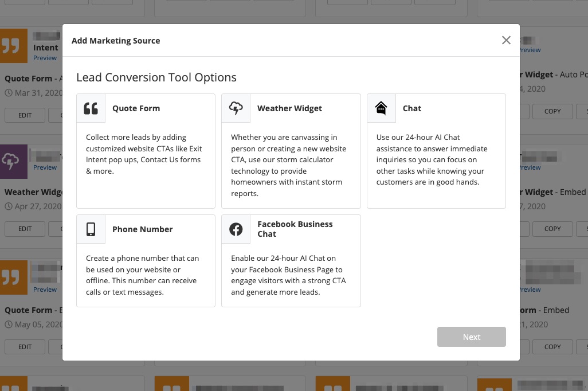Close the Add Marketing Source dialog

(506, 40)
